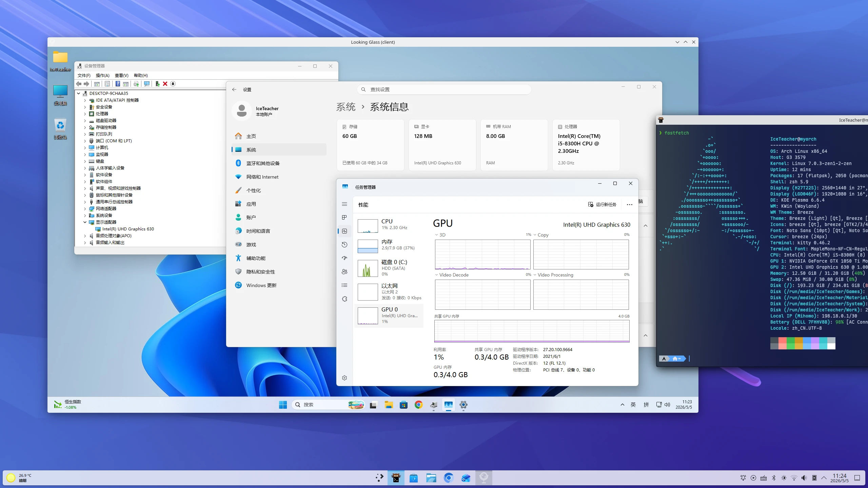Open the IceTeacher 本地账户 profile in Settings
The image size is (868, 488).
tap(256, 111)
